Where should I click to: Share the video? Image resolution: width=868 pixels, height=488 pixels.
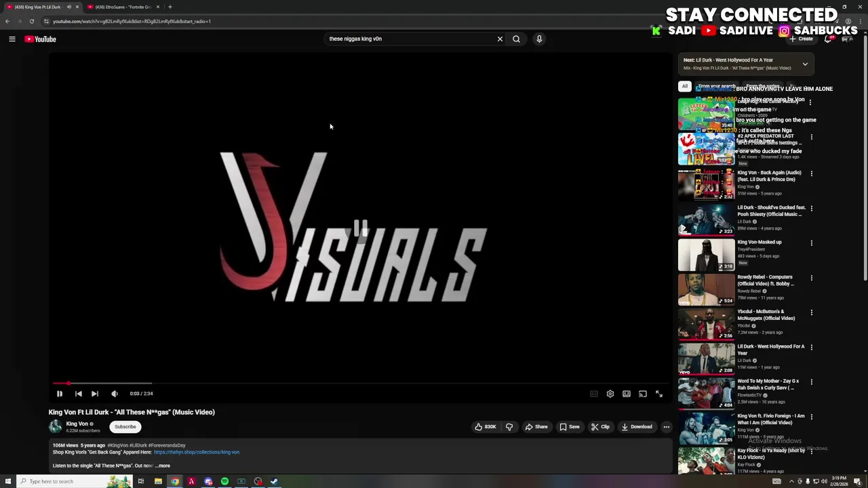(x=536, y=427)
